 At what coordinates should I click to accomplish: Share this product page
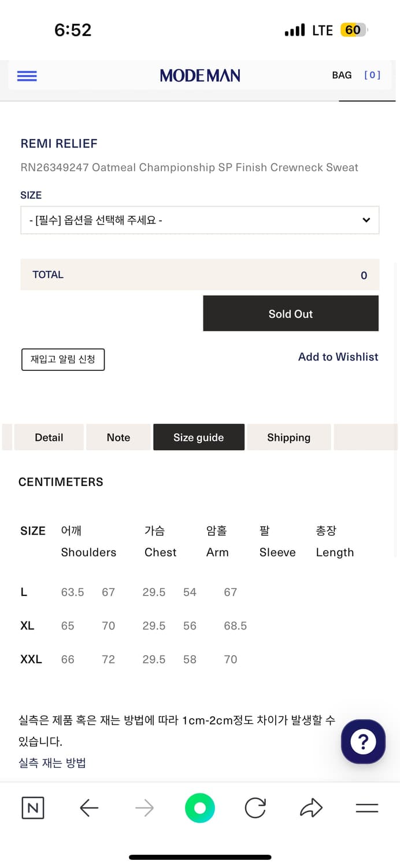point(311,808)
